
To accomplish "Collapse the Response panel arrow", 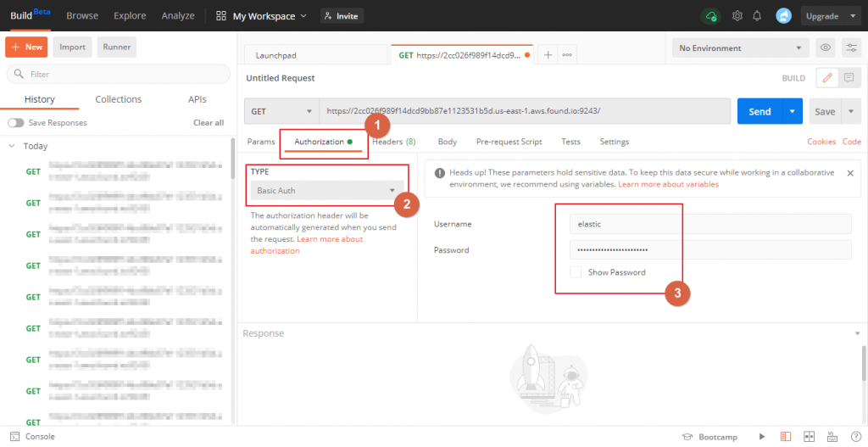I will (x=858, y=333).
